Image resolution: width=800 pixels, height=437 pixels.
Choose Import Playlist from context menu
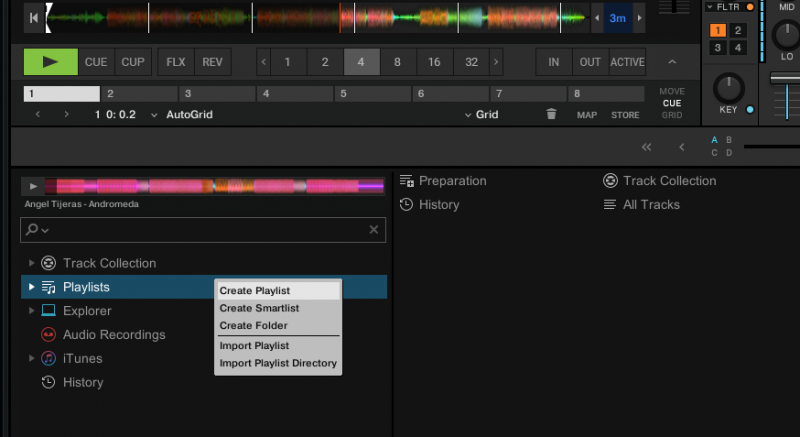coord(279,346)
